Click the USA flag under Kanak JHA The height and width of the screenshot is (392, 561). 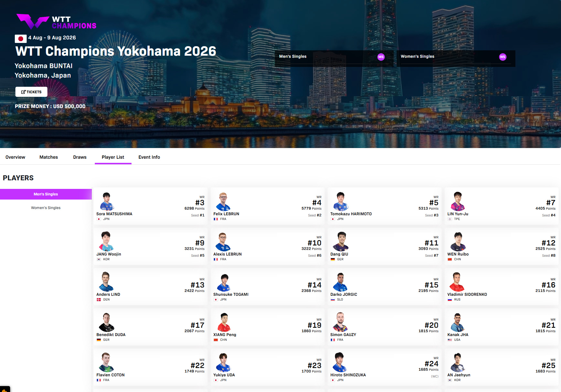pos(450,340)
